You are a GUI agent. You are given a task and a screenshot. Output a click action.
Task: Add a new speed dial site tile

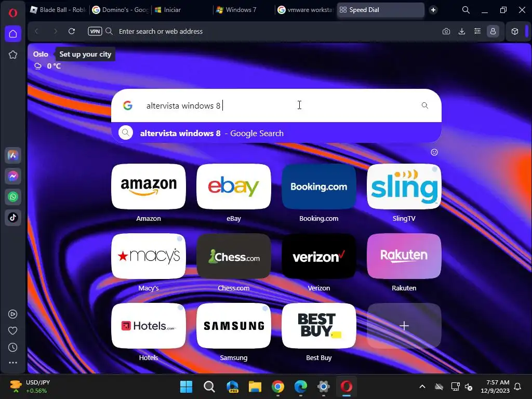404,326
